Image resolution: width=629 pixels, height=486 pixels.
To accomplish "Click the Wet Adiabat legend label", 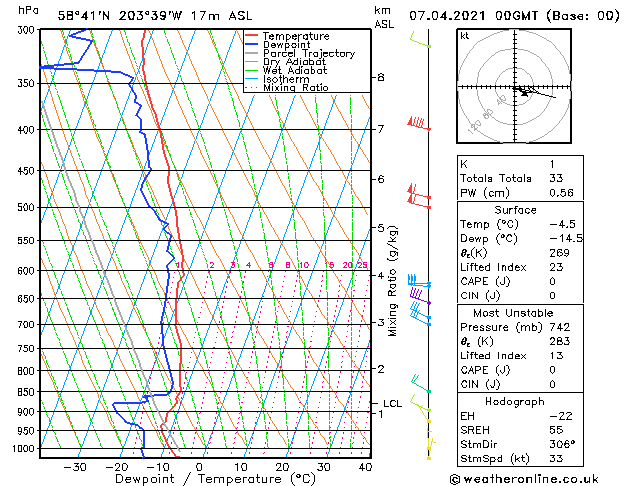I will coord(295,71).
